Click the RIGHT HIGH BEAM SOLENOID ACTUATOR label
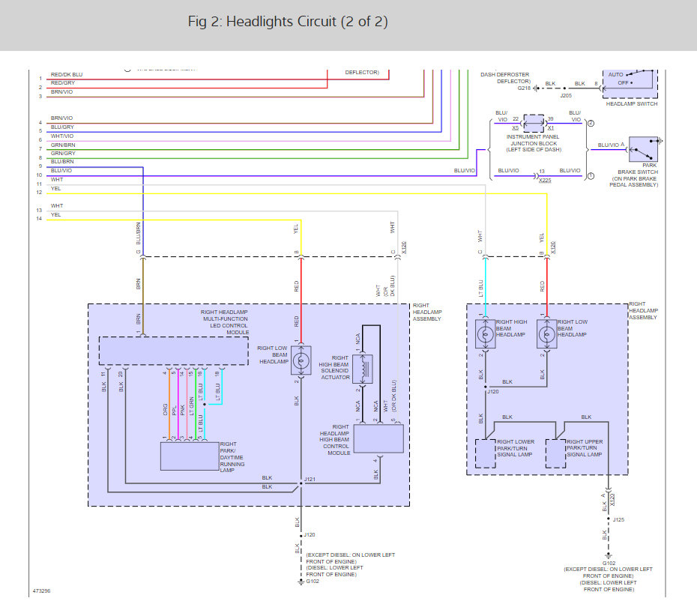This screenshot has height=616, width=697. coord(334,367)
